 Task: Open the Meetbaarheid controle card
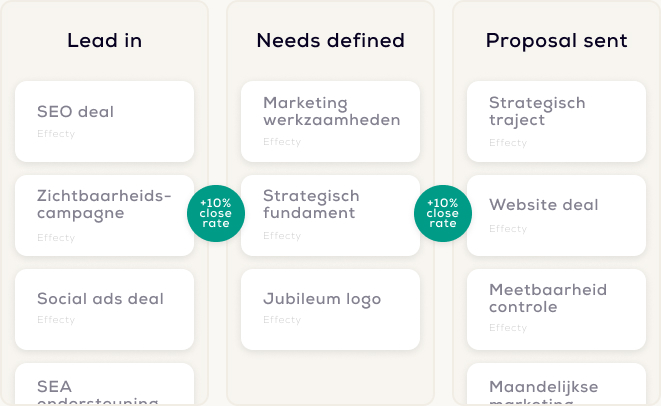pyautogui.click(x=556, y=309)
